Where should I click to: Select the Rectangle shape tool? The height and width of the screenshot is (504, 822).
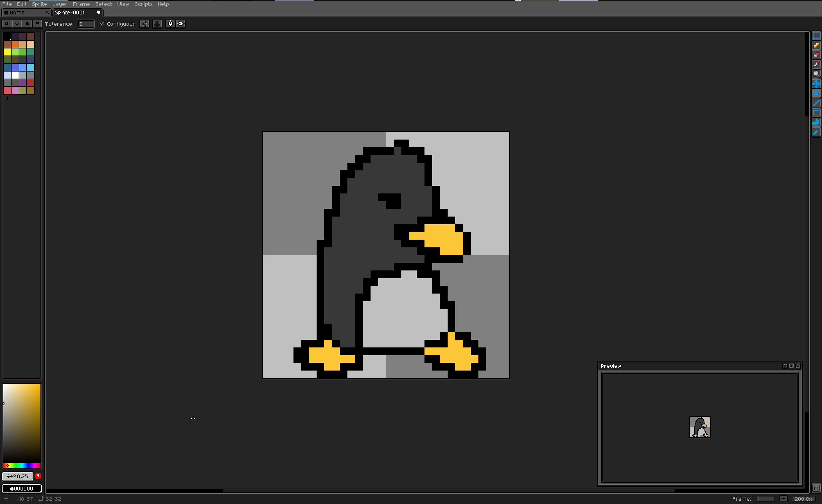click(x=816, y=113)
